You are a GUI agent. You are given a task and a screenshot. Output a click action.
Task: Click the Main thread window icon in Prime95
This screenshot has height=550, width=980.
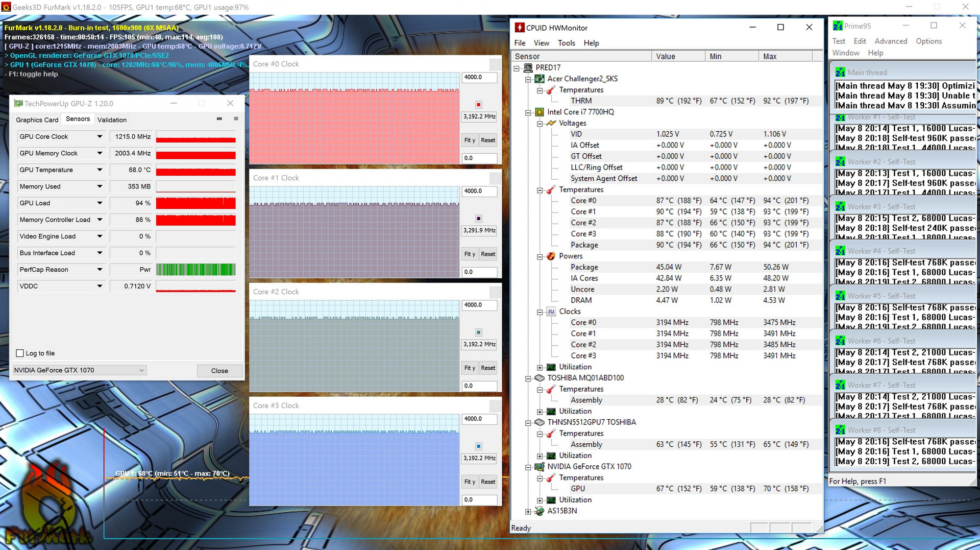click(840, 73)
